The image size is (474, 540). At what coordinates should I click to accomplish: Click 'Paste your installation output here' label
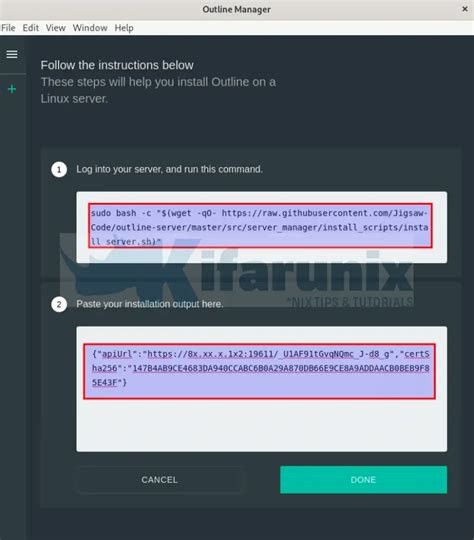(x=150, y=304)
